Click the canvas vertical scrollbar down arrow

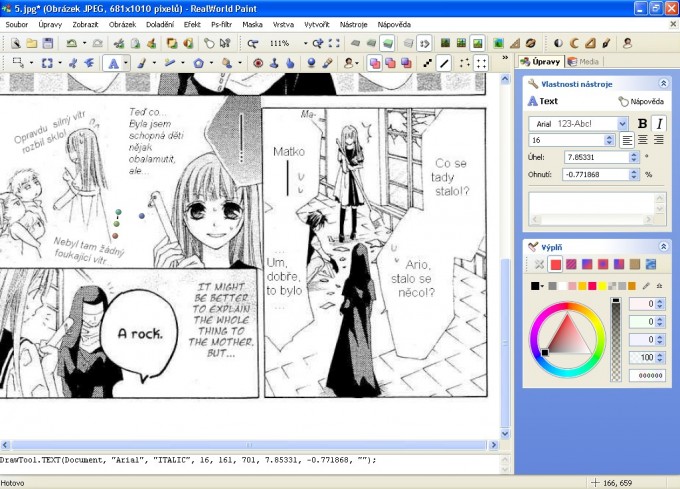[505, 434]
